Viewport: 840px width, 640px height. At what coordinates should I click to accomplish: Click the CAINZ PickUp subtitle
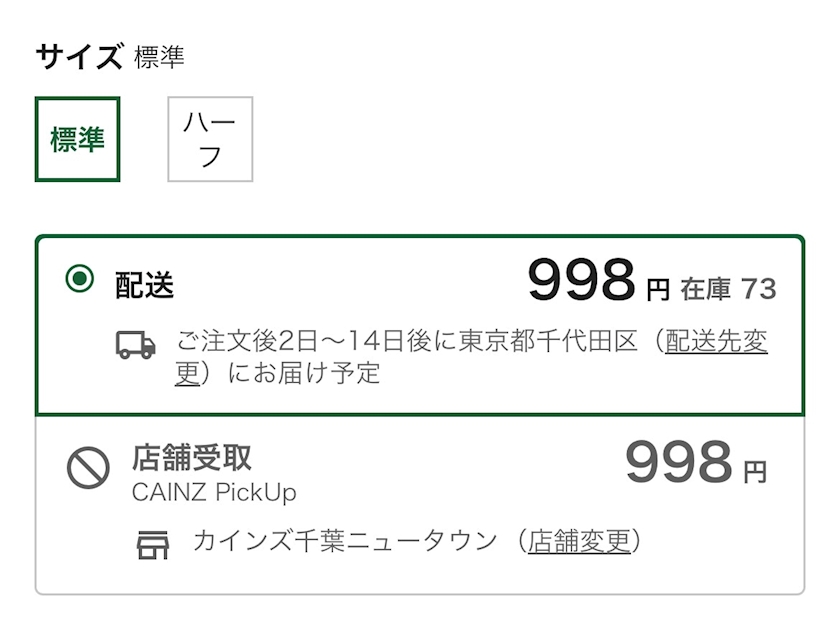tap(214, 493)
